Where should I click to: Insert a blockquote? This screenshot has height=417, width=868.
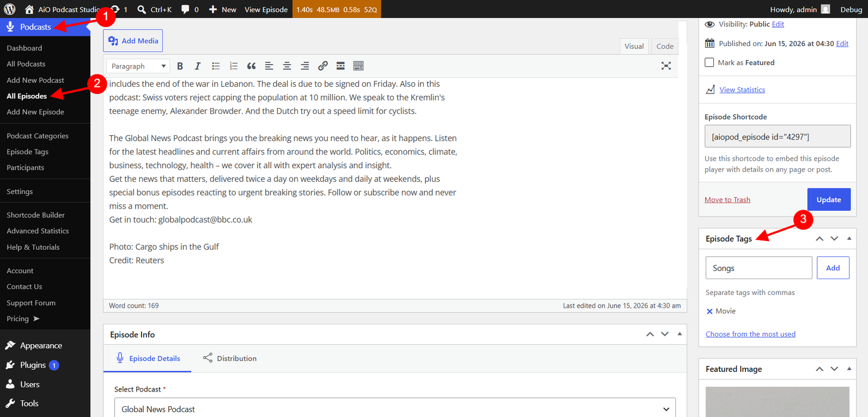click(251, 66)
